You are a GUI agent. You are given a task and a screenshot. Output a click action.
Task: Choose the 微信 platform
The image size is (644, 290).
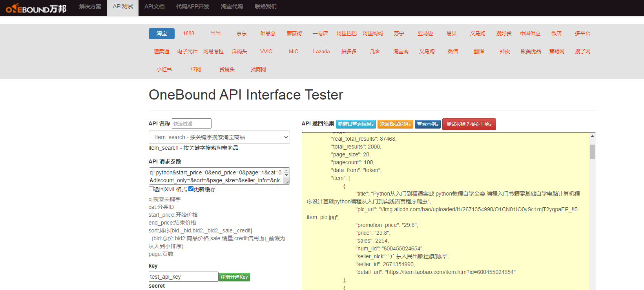(x=453, y=52)
